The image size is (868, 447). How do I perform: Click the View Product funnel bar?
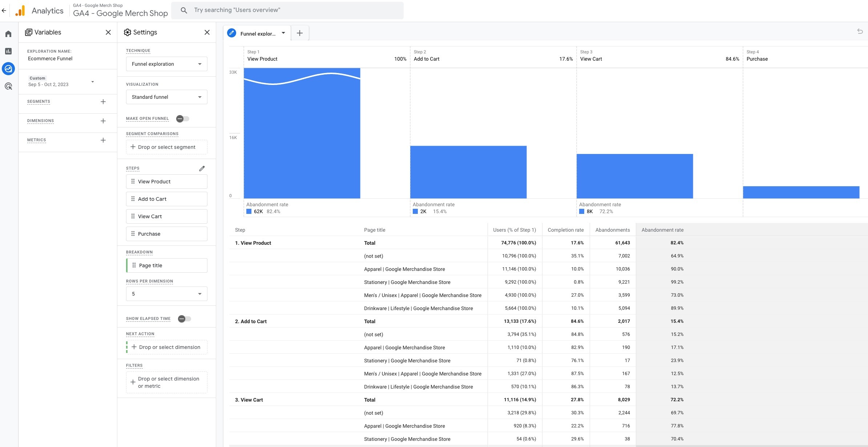(302, 133)
